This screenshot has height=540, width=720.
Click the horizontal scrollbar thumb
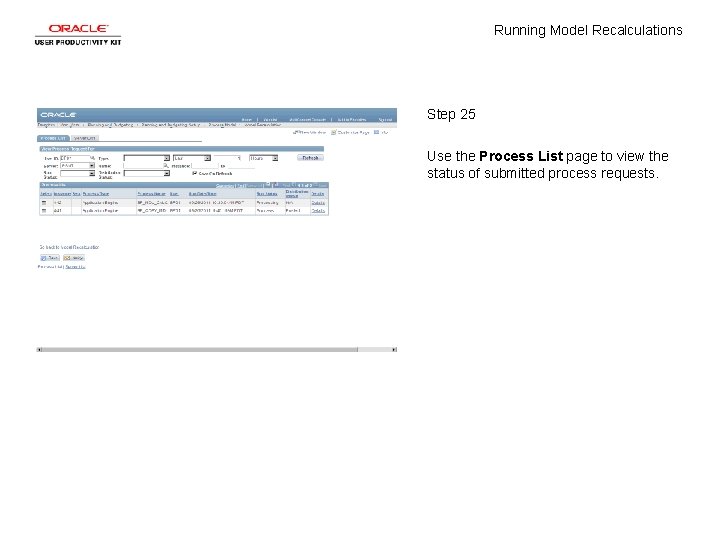point(200,350)
